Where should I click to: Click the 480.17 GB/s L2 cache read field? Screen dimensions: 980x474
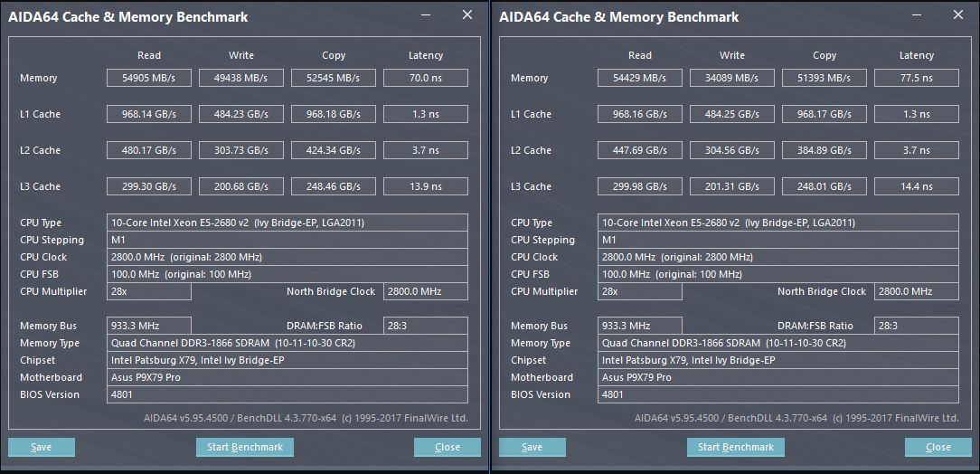click(149, 150)
